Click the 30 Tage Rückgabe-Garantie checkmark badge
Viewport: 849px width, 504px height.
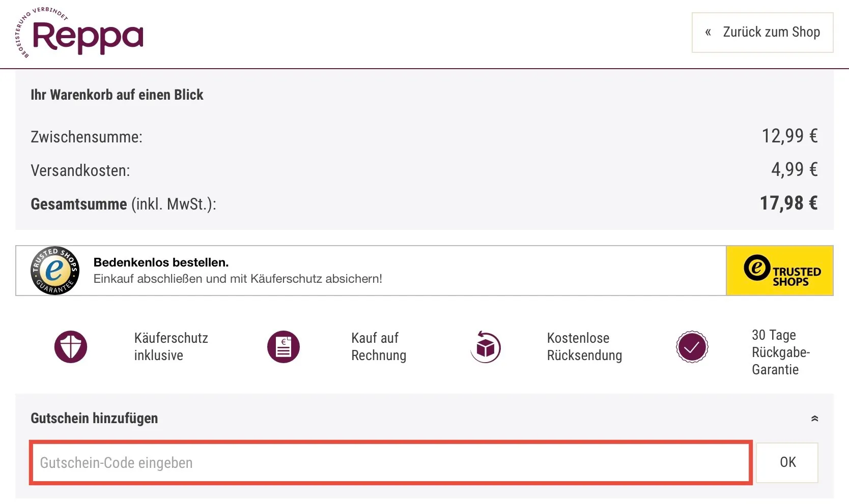coord(691,347)
